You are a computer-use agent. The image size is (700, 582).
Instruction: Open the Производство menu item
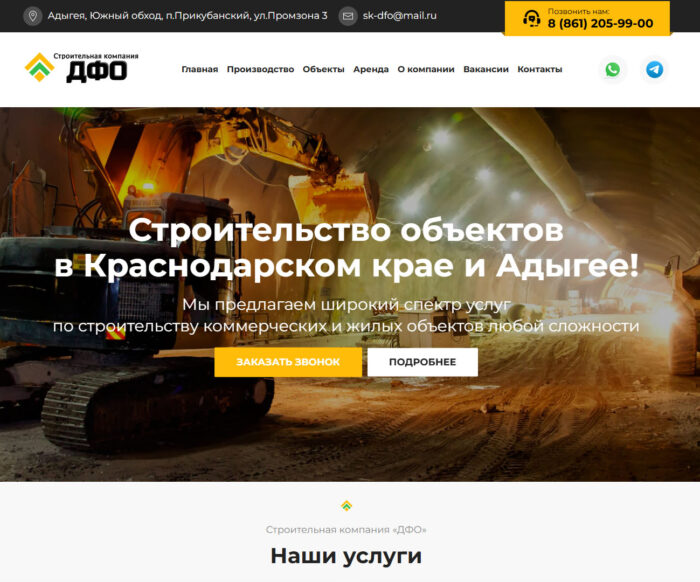pyautogui.click(x=260, y=70)
